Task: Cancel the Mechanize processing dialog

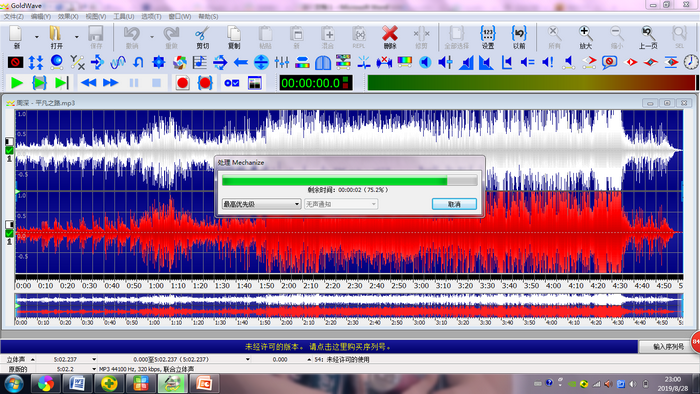Action: 454,204
